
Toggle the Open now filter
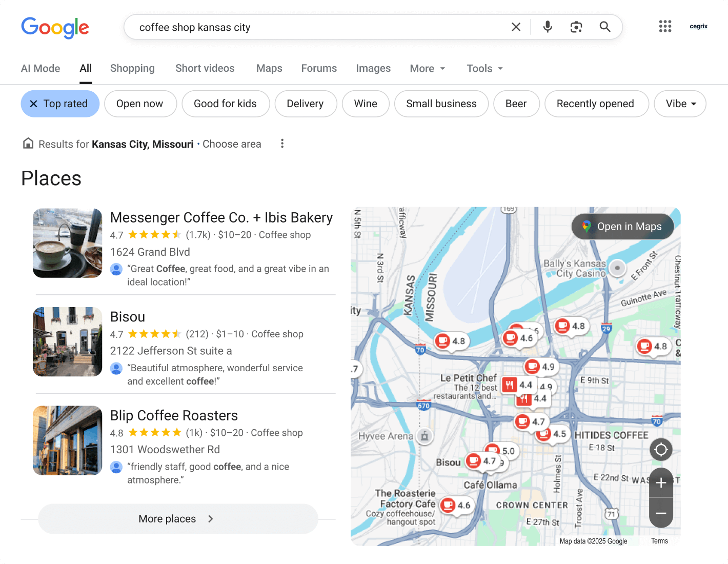pos(140,104)
